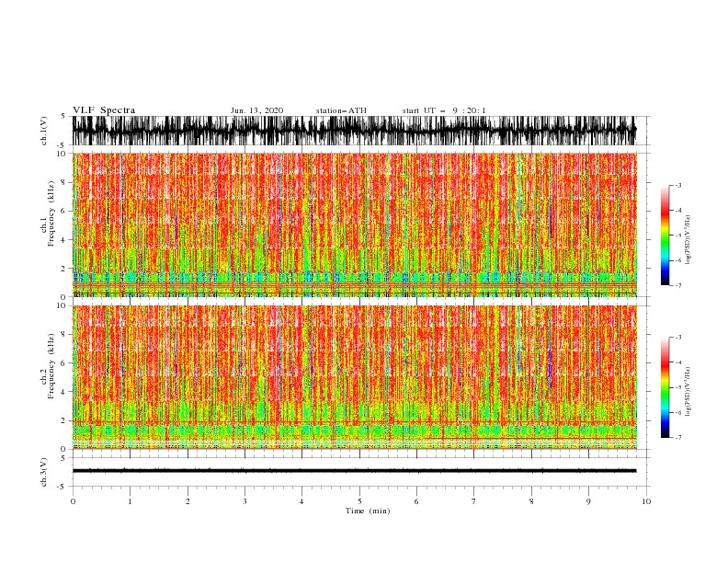Select the date text "Jun. 13, 2020"
This screenshot has width=728, height=563.
pos(256,110)
